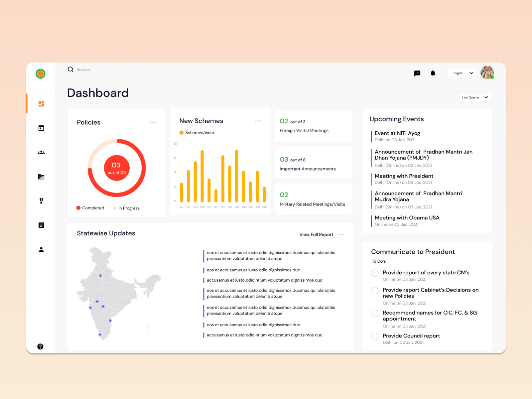Image resolution: width=532 pixels, height=399 pixels.
Task: Check off 'Provide Council report' task
Action: coord(375,336)
